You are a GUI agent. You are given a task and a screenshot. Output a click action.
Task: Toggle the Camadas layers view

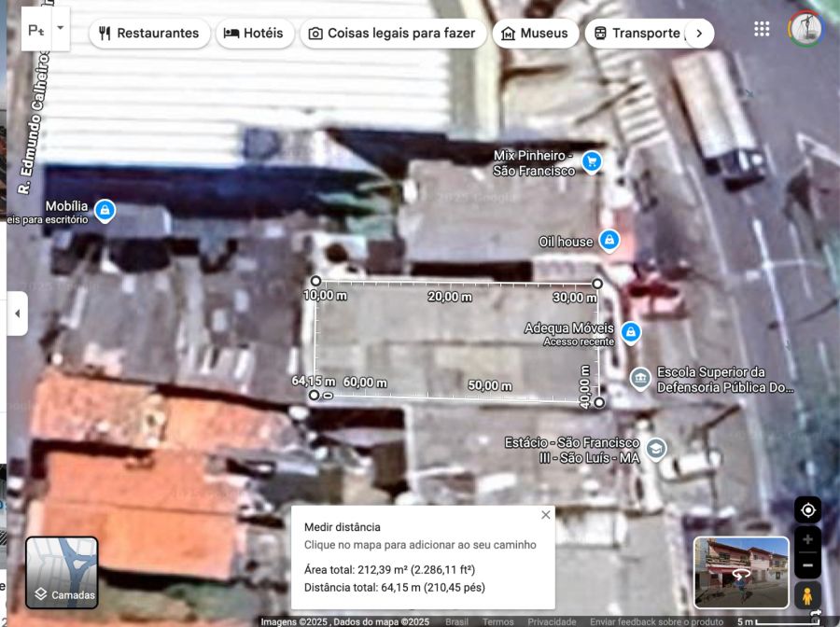click(62, 572)
